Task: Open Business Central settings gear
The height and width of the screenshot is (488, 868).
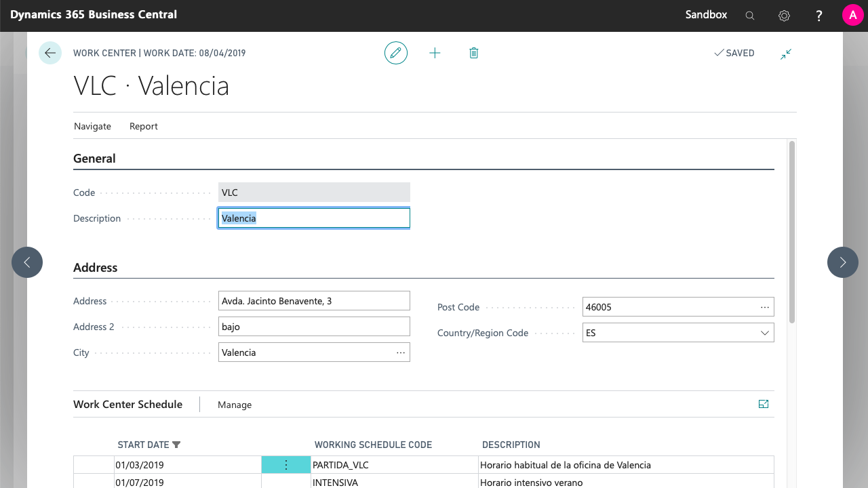Action: [x=784, y=14]
